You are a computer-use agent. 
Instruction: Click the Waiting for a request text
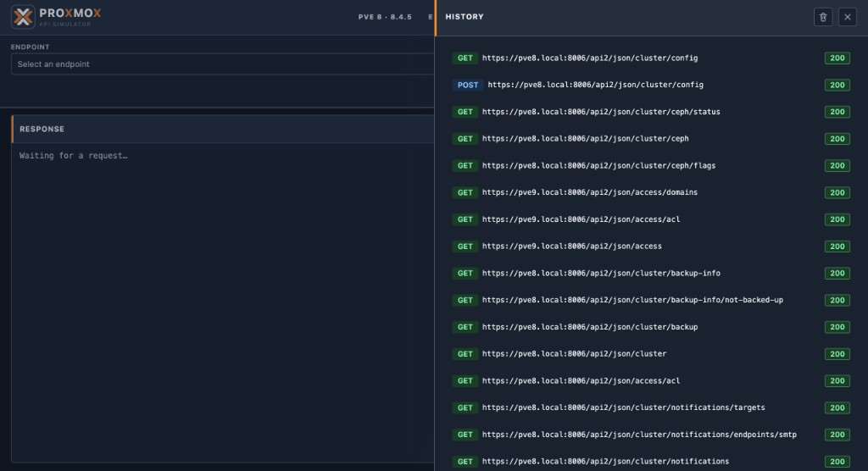[x=74, y=156]
